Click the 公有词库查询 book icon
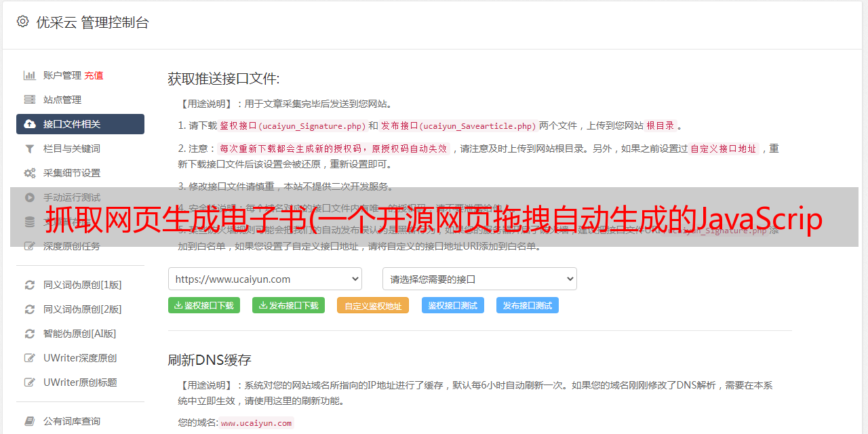The image size is (868, 434). coord(30,421)
